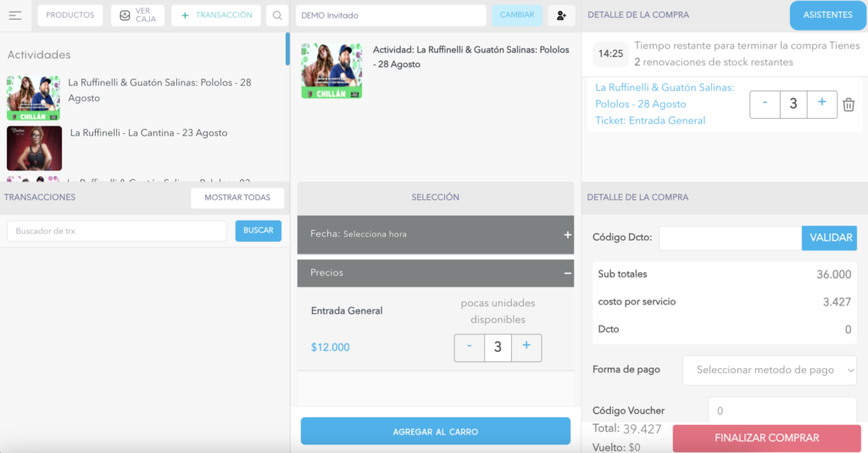868x453 pixels.
Task: Open the ASISTENTES panel
Action: [827, 15]
